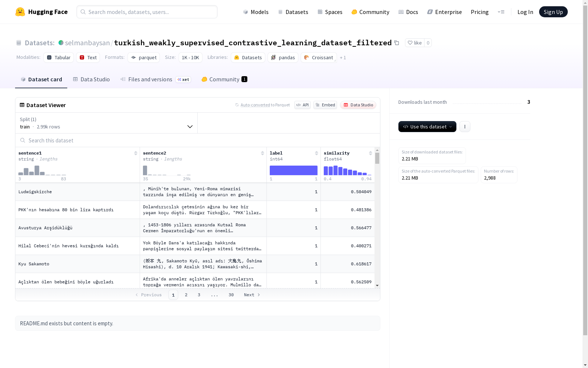The width and height of the screenshot is (588, 368).
Task: Open the Models nav item
Action: tap(256, 12)
